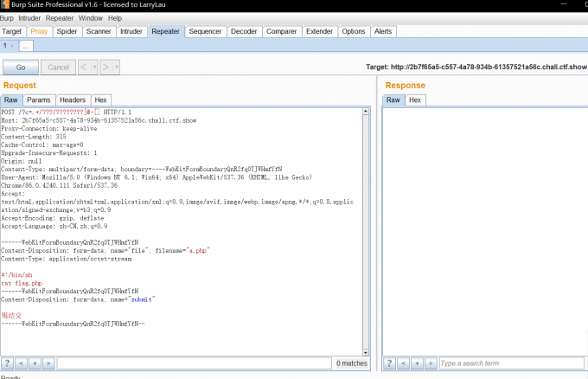Go forward in request history arrow

coord(105,67)
